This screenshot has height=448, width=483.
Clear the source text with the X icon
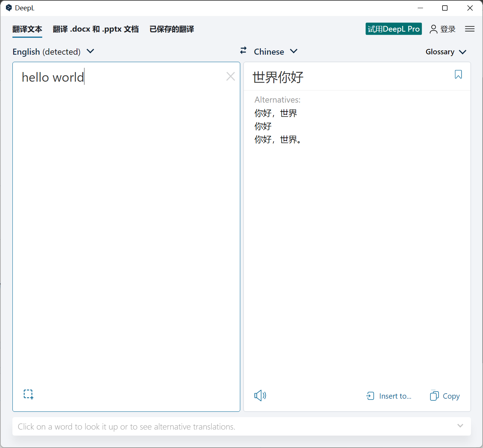231,76
